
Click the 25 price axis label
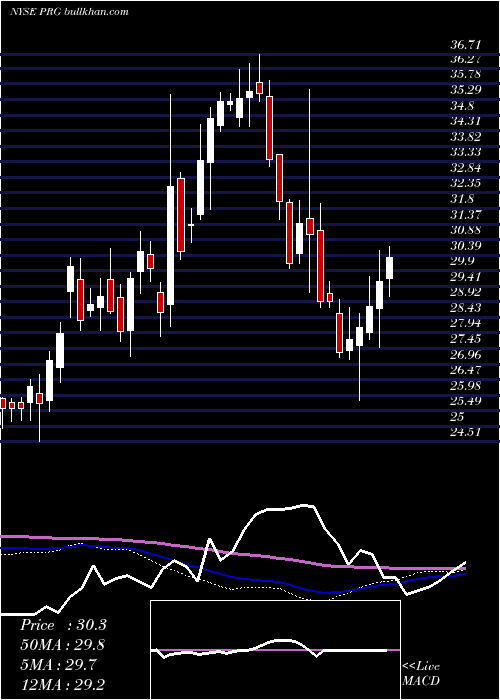tap(457, 417)
